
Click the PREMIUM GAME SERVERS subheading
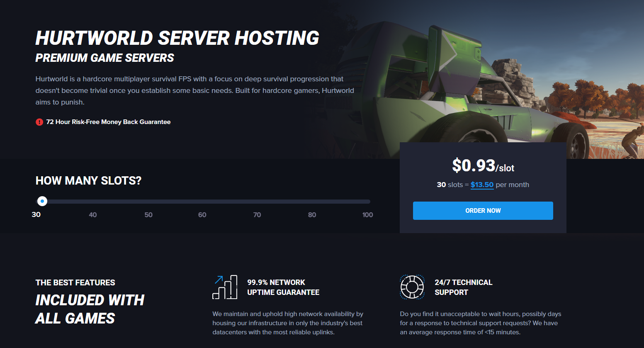[104, 58]
